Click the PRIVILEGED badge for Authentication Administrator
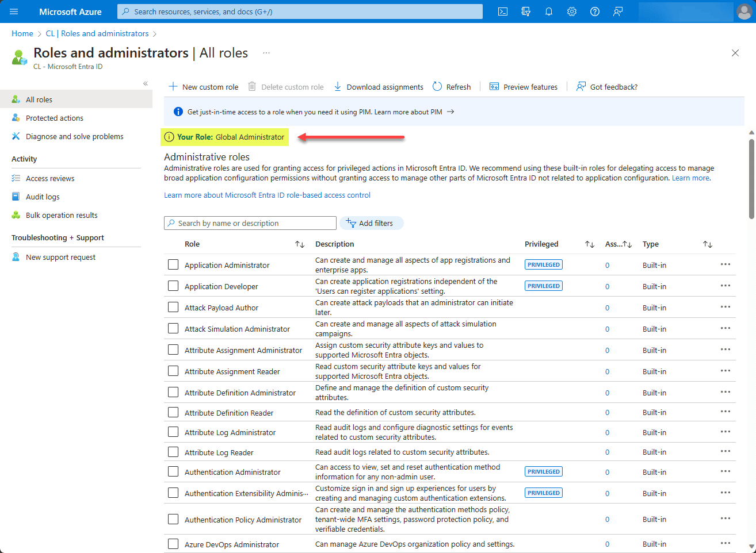Screen dimensions: 756x553 544,471
